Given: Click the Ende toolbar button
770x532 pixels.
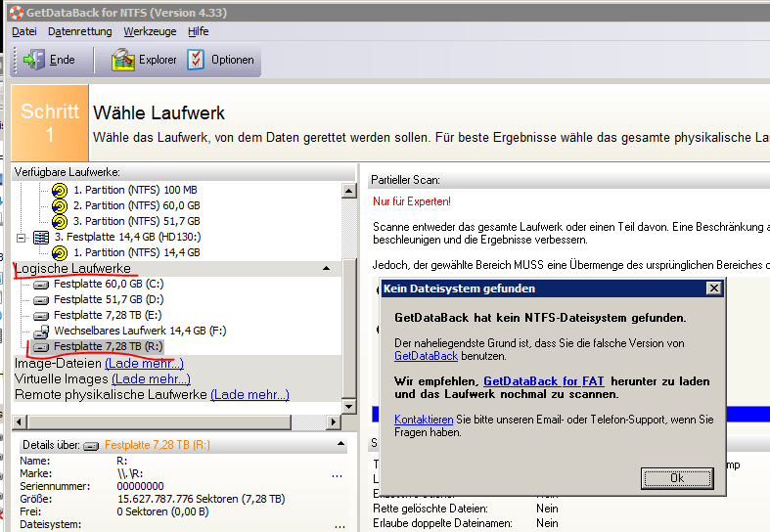Looking at the screenshot, I should 49,60.
